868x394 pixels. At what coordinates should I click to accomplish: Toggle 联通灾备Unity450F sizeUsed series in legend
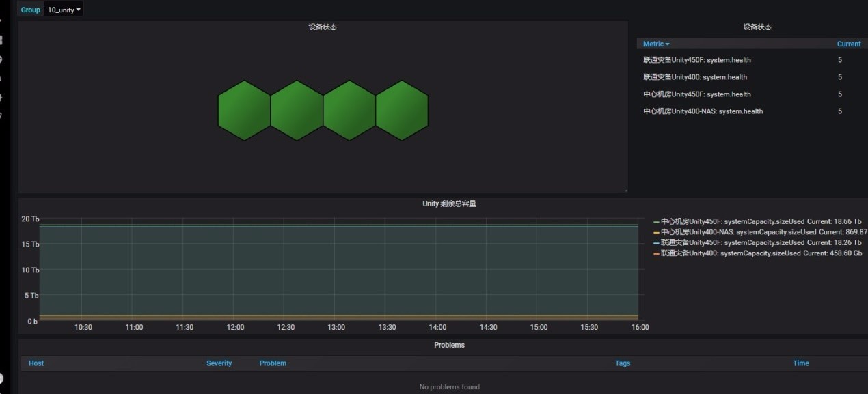click(732, 242)
